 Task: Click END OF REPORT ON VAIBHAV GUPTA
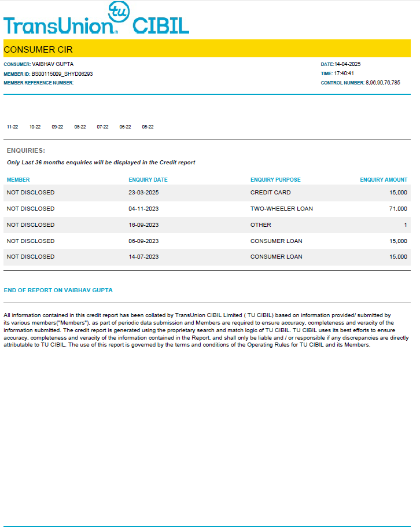pyautogui.click(x=58, y=290)
